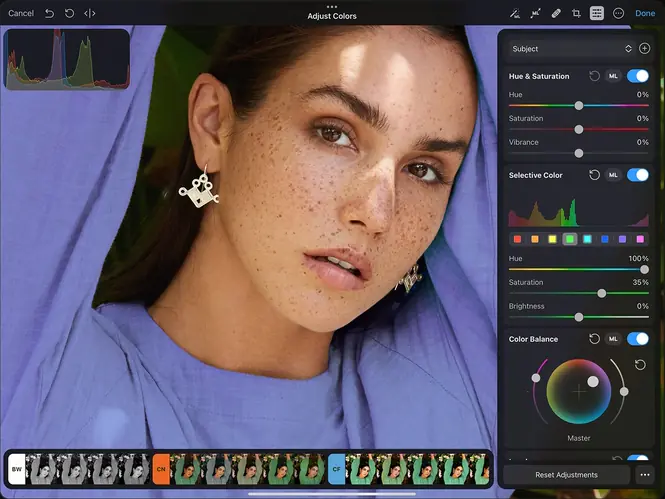The image size is (665, 499).
Task: Apply the first black-and-white preset thumbnail
Action: 41,469
